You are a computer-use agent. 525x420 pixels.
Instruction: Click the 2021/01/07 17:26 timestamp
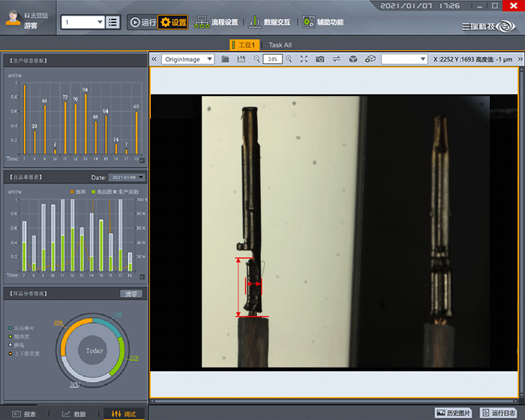coord(420,6)
